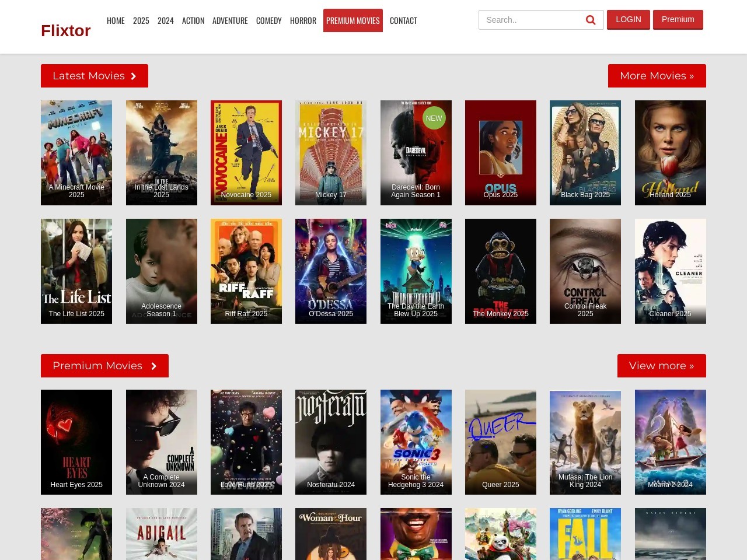Open the 2024 menu item
Viewport: 747px width, 560px height.
click(166, 20)
